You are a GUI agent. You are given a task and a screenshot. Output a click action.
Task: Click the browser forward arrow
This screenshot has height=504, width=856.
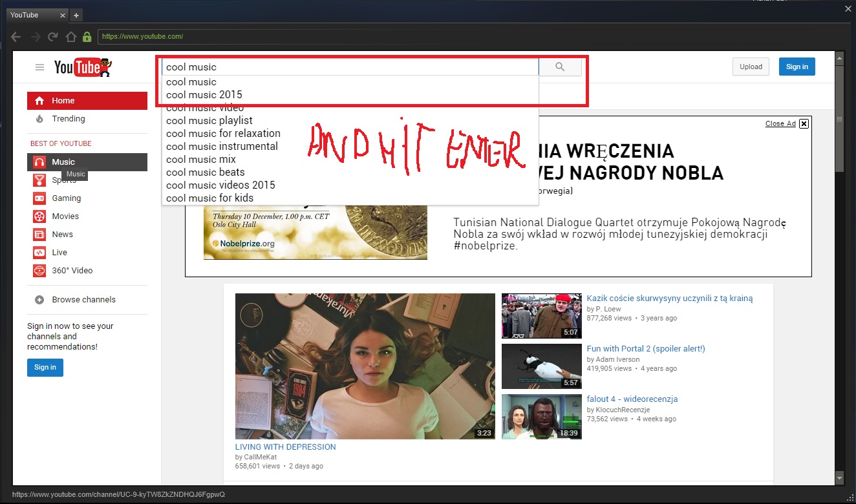pyautogui.click(x=35, y=37)
